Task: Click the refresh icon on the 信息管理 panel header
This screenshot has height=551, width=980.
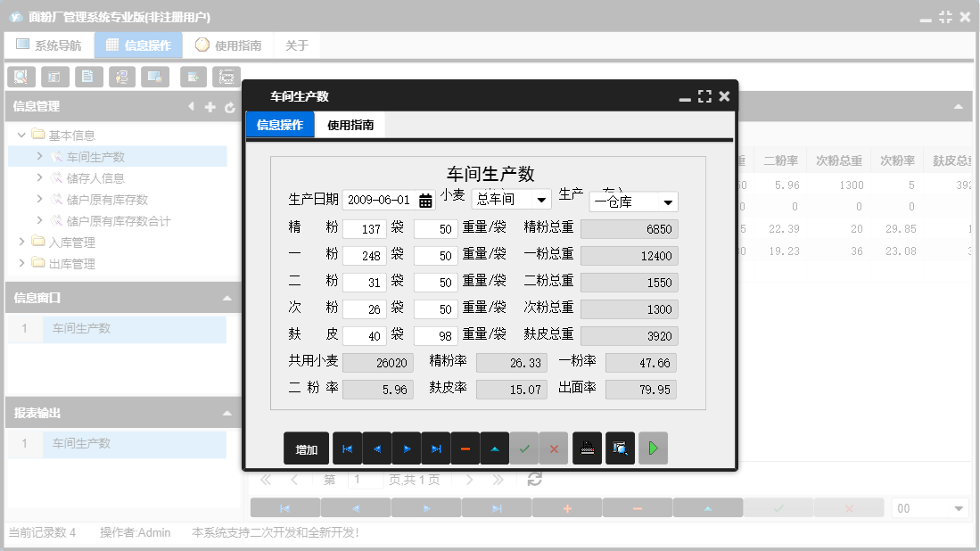Action: pos(230,106)
